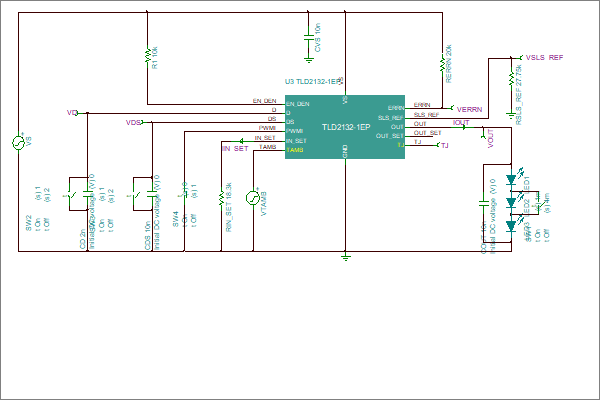Viewport: 600px width, 400px height.
Task: Click the U3 TLD2132-1EP reference label
Action: pyautogui.click(x=312, y=82)
